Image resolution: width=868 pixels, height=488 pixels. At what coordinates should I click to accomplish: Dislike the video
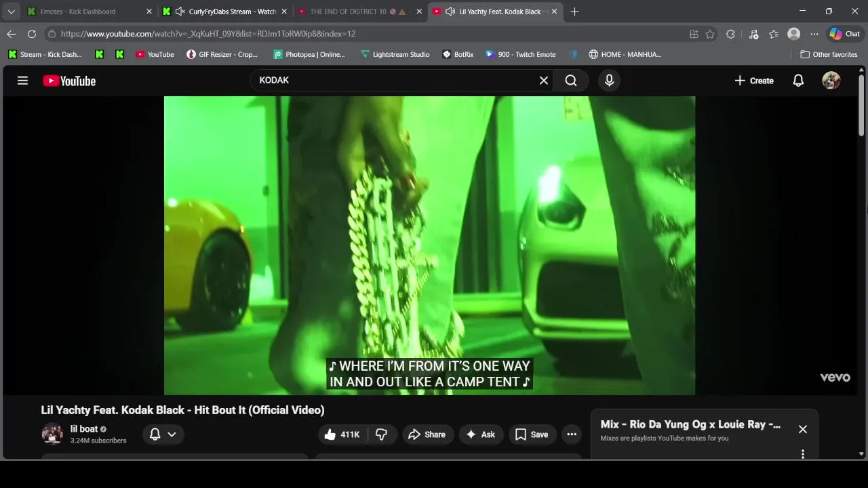tap(382, 434)
